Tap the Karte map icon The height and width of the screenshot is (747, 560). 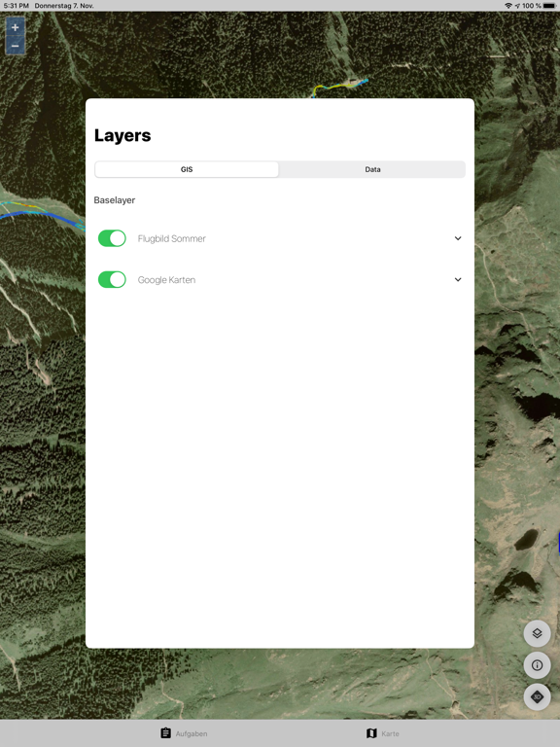tap(371, 733)
